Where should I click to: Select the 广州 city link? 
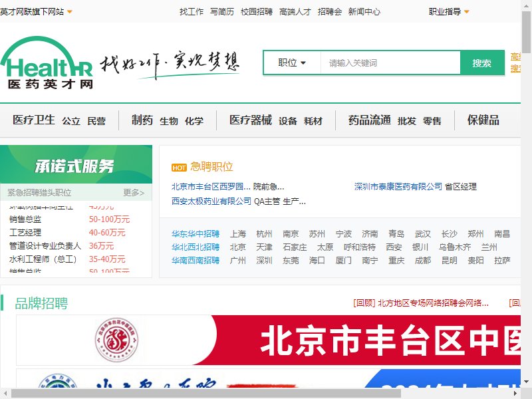point(238,260)
